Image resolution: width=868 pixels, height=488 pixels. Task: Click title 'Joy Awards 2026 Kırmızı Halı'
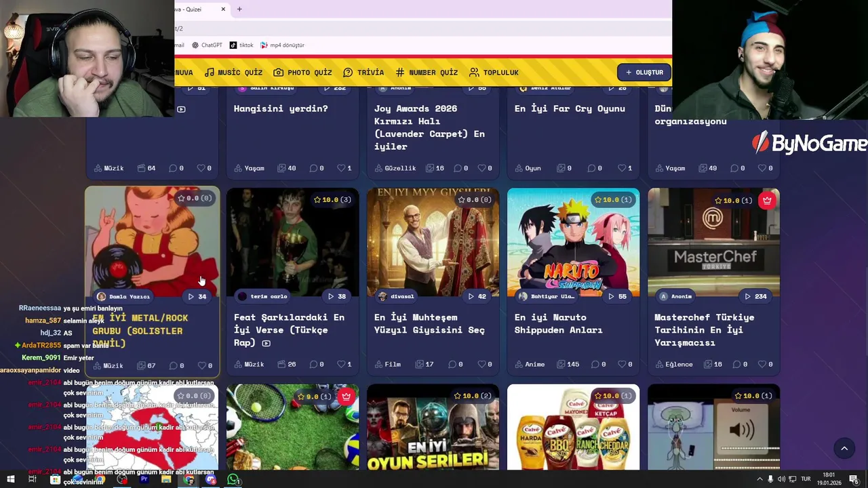[429, 127]
